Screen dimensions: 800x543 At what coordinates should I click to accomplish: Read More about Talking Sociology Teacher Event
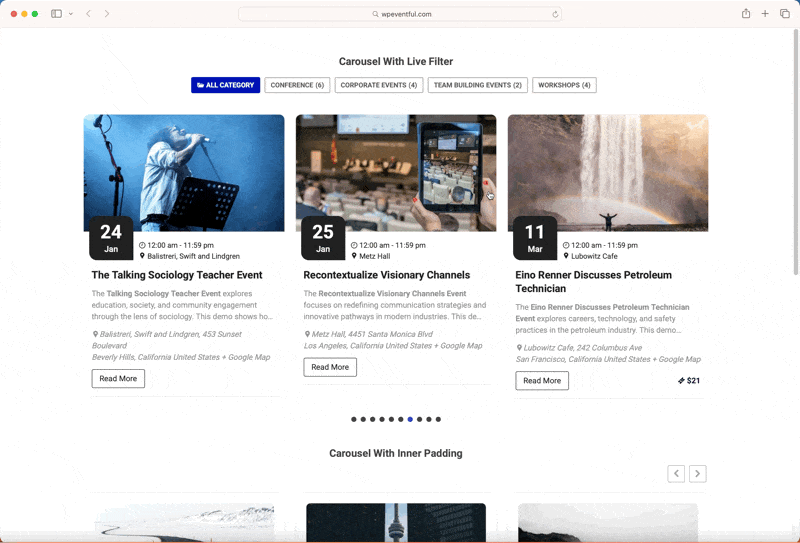pos(118,379)
